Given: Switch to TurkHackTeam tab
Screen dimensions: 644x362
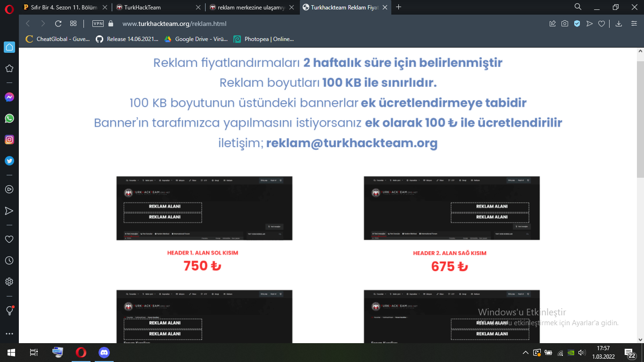Looking at the screenshot, I should coord(158,7).
